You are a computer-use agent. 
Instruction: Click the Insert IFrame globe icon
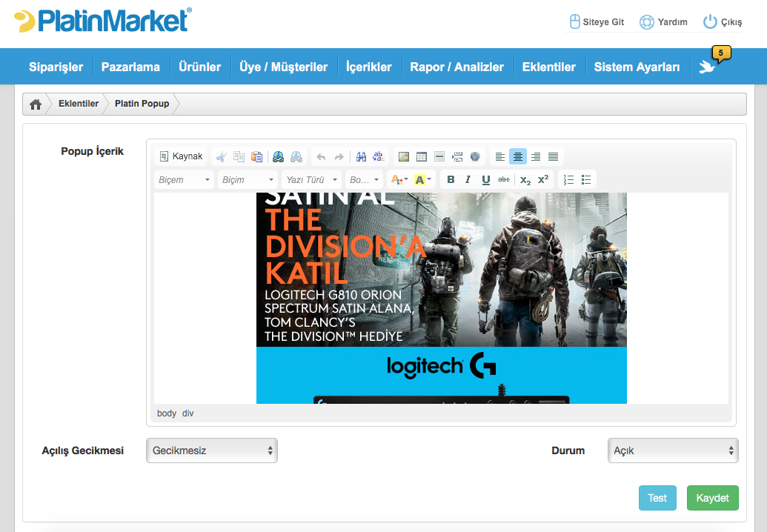pyautogui.click(x=475, y=156)
